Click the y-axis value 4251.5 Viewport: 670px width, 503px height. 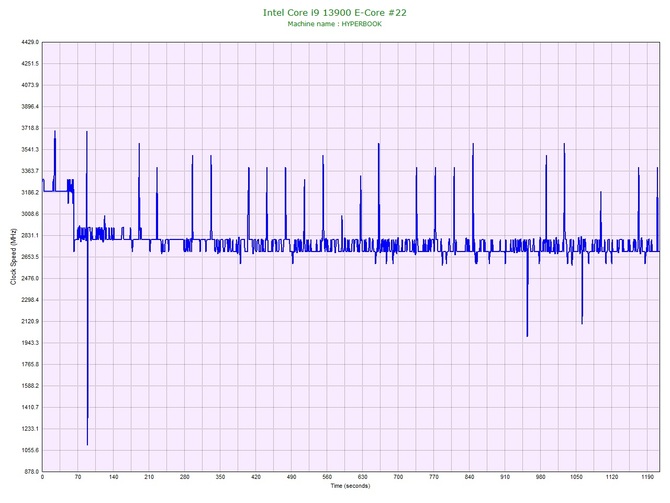pos(30,64)
